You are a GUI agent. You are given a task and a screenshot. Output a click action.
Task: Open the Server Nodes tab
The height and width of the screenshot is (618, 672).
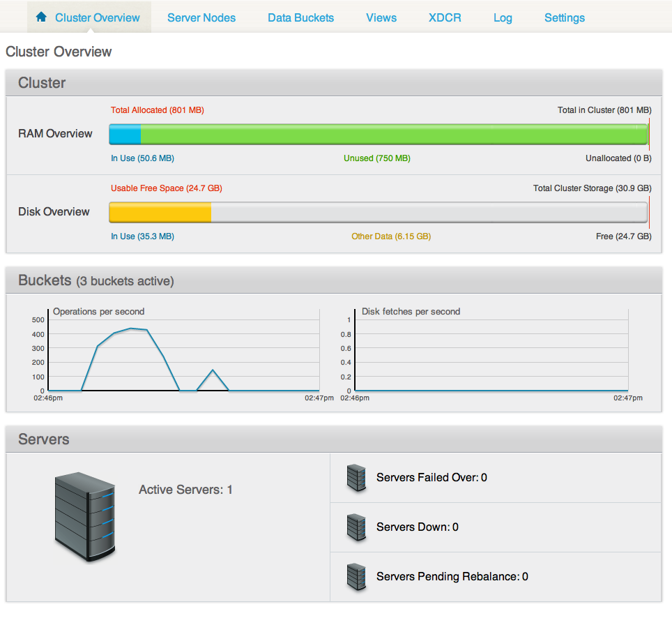201,17
